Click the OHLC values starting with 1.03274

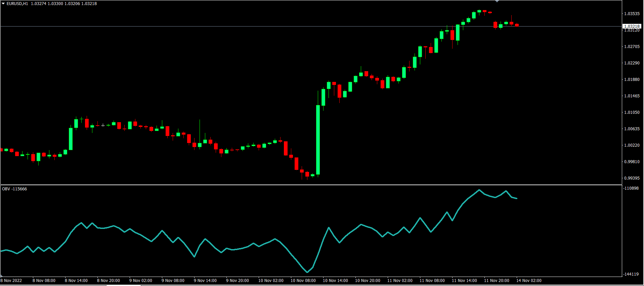[64, 4]
